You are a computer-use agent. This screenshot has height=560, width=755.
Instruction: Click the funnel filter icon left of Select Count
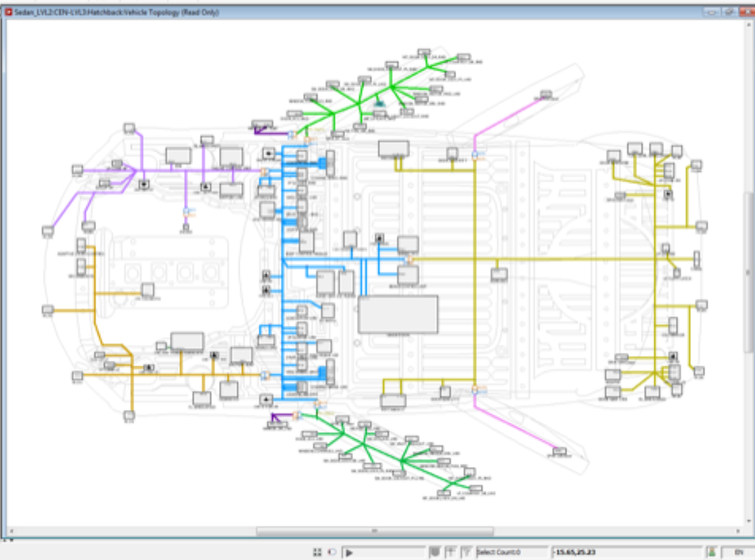pyautogui.click(x=466, y=552)
